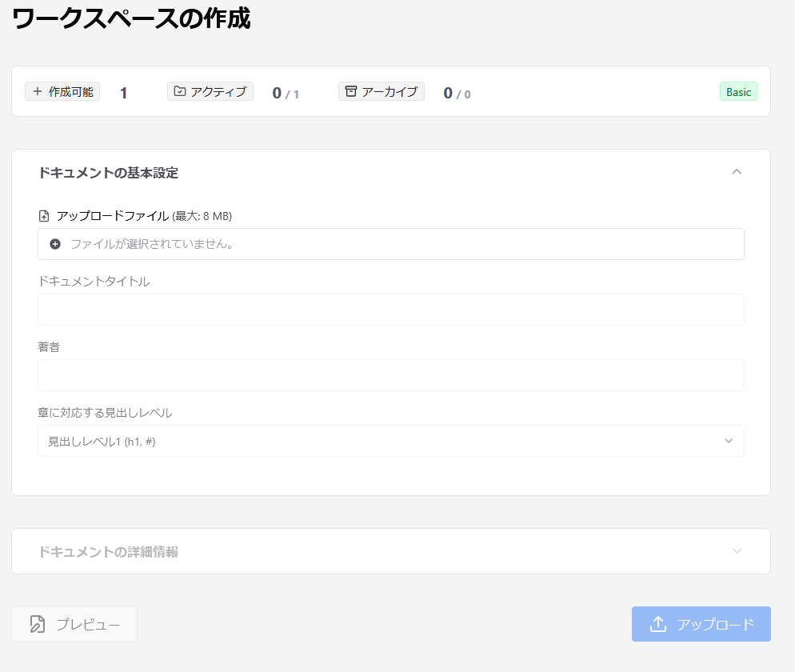Click the calendar-check icon on the アクティブ badge
This screenshot has width=795, height=672.
[x=180, y=91]
